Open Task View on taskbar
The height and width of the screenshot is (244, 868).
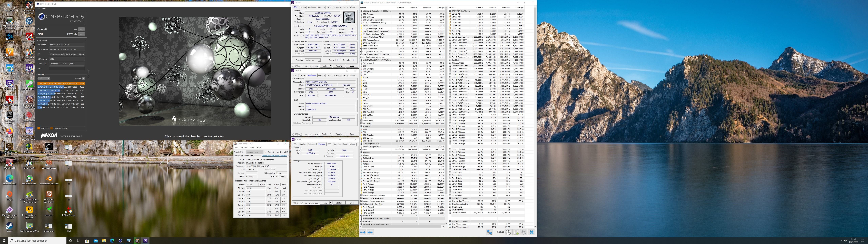click(x=79, y=241)
